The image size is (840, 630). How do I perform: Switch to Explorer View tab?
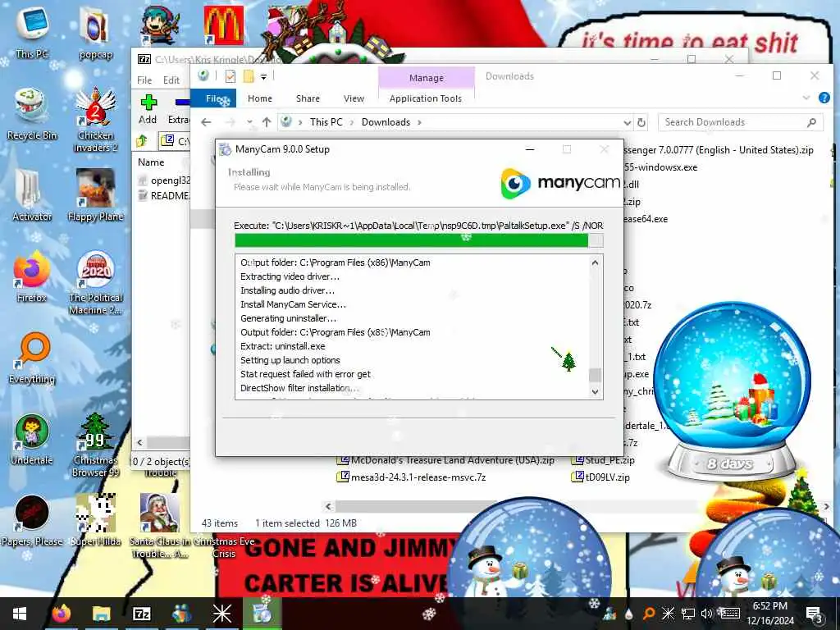(x=354, y=98)
